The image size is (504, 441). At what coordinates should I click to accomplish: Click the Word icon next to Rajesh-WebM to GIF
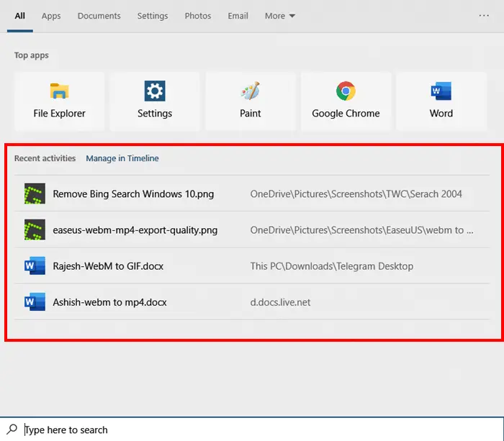coord(35,266)
